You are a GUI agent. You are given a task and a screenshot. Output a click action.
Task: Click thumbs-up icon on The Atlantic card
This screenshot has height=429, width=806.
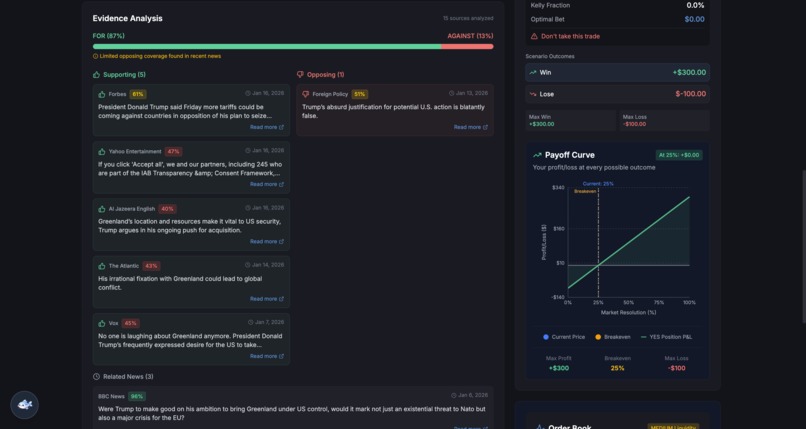pos(102,266)
